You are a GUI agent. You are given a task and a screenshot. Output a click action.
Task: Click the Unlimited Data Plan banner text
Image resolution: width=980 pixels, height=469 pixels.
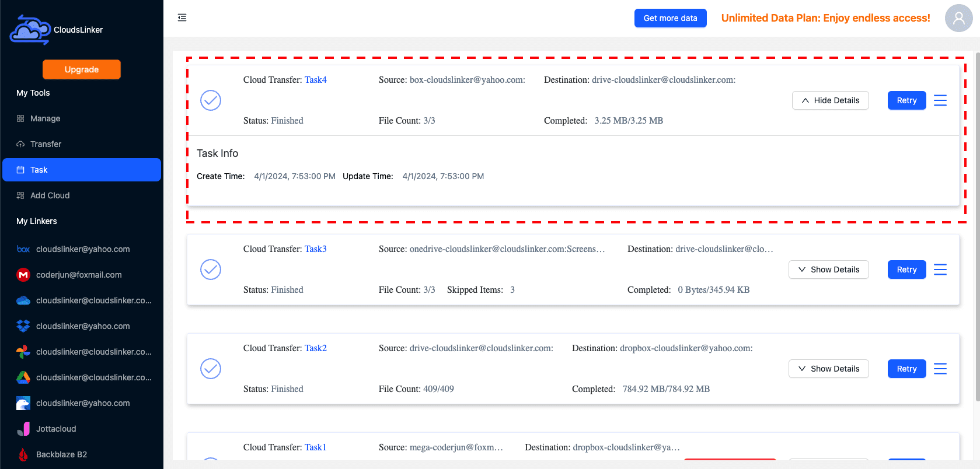pos(825,18)
